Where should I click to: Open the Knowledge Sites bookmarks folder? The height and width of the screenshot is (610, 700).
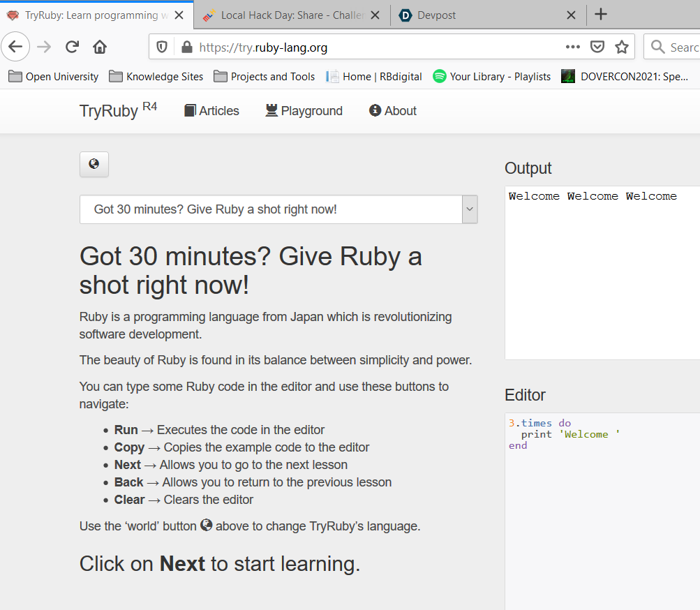pos(156,76)
